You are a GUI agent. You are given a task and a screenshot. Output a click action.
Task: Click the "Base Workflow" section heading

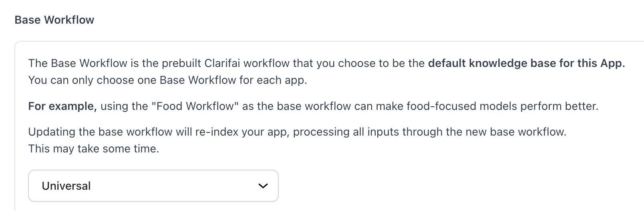point(54,20)
